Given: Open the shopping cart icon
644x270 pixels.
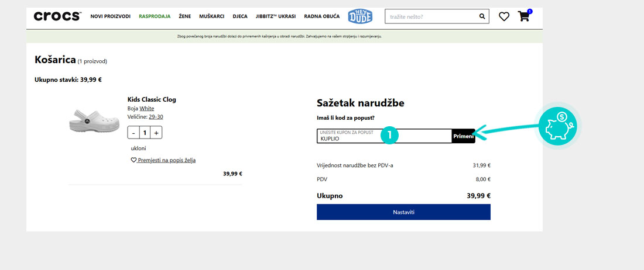Looking at the screenshot, I should tap(523, 16).
